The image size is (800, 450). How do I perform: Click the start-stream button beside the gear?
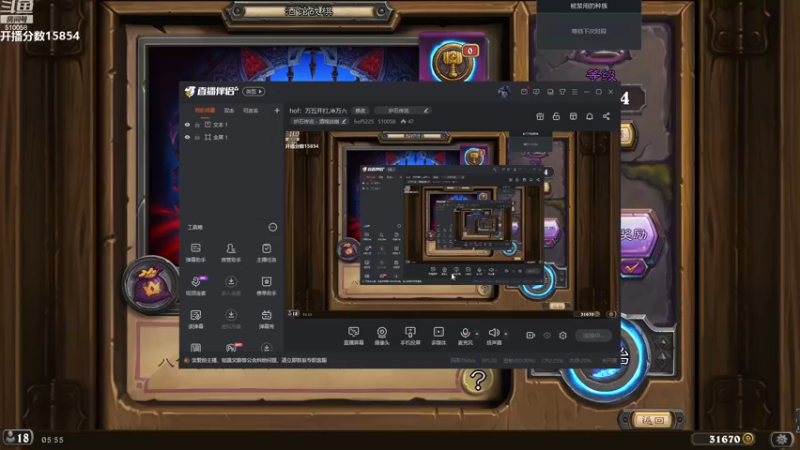click(594, 335)
